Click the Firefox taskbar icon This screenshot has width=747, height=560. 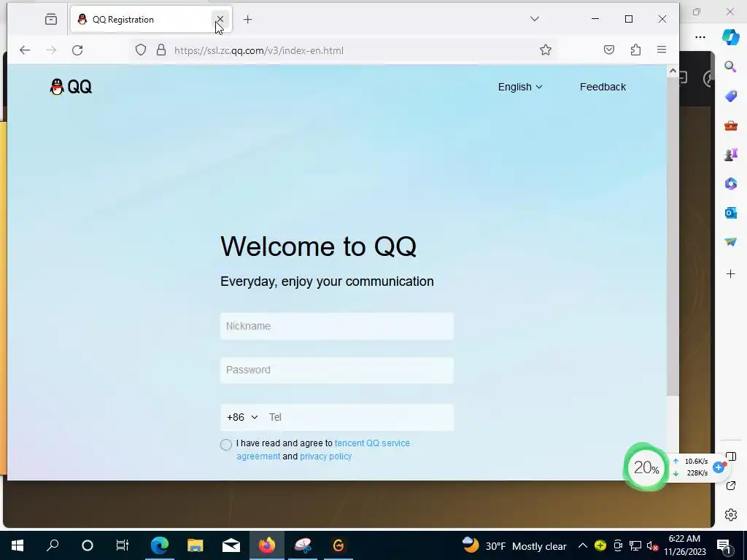point(267,545)
